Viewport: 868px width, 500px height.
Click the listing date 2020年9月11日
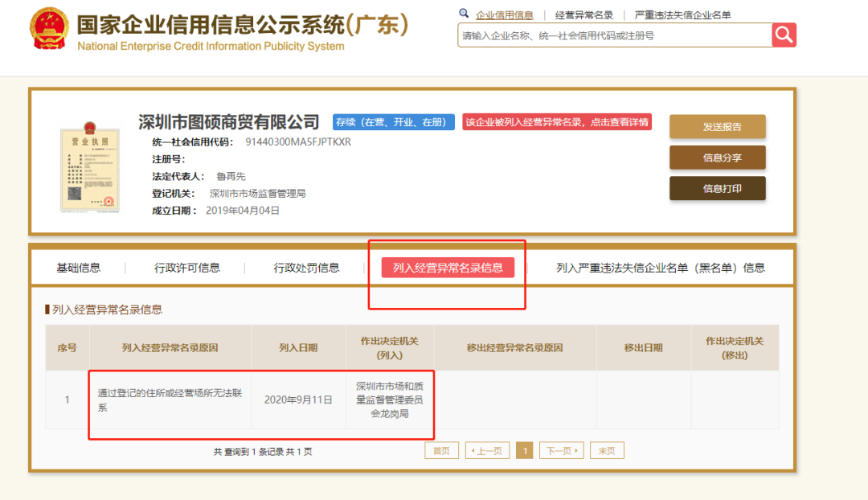pyautogui.click(x=298, y=400)
